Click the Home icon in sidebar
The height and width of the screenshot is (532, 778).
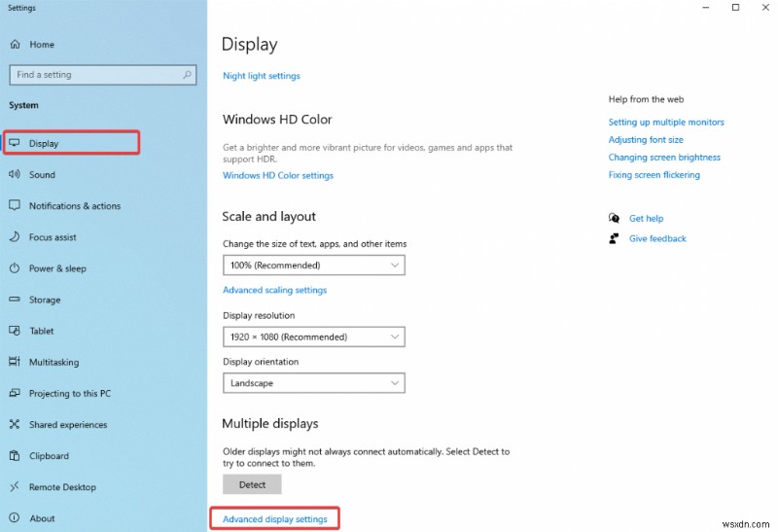pyautogui.click(x=15, y=44)
